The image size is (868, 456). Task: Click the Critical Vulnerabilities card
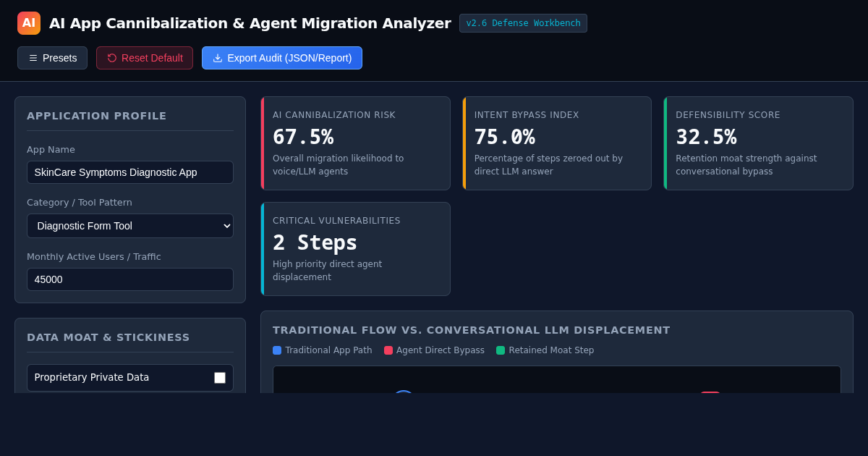(x=355, y=249)
